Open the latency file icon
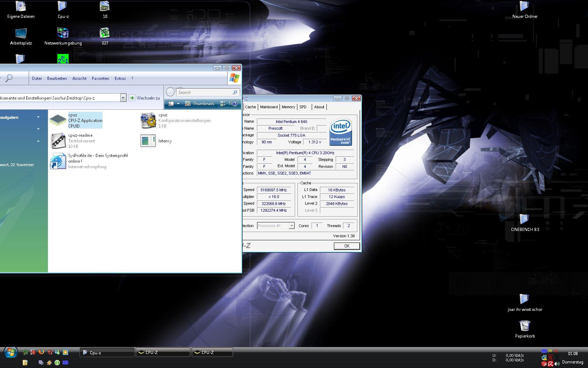The height and width of the screenshot is (368, 588). (148, 141)
